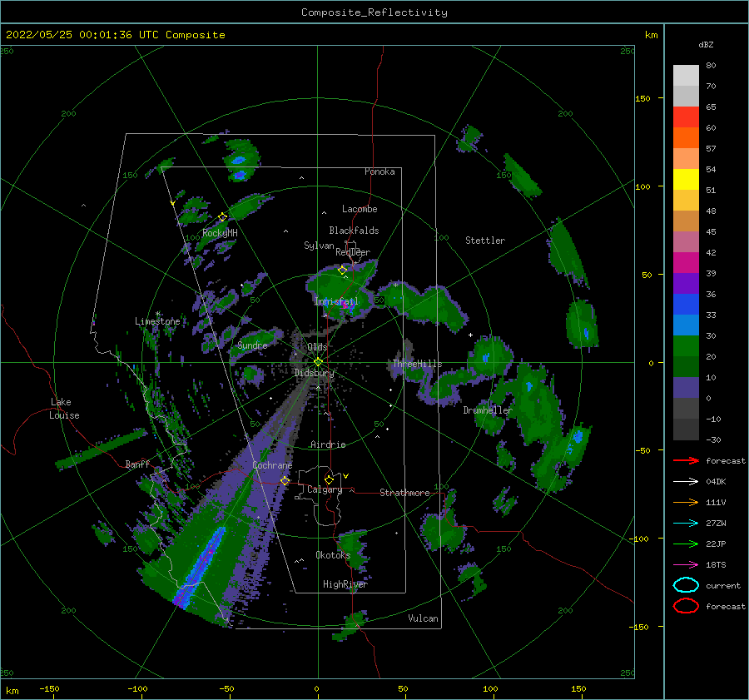Pick the orange 60-57 dBZ swatch

click(x=686, y=137)
